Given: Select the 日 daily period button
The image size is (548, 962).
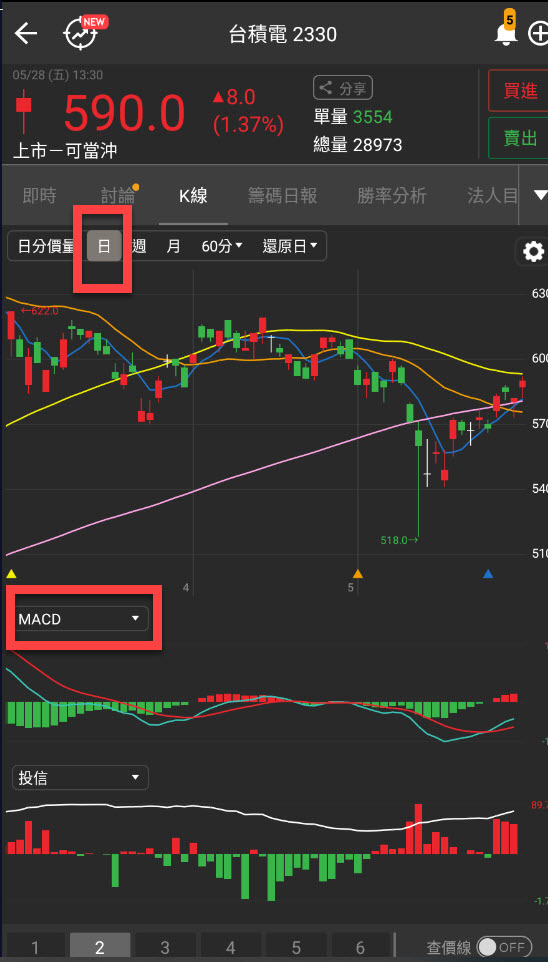Looking at the screenshot, I should point(104,247).
